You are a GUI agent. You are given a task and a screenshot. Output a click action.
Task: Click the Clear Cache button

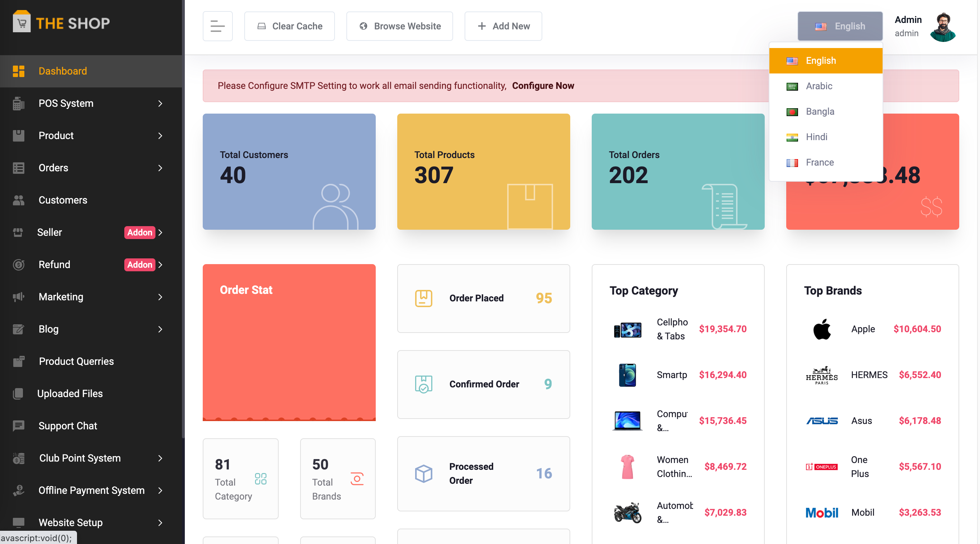(289, 26)
